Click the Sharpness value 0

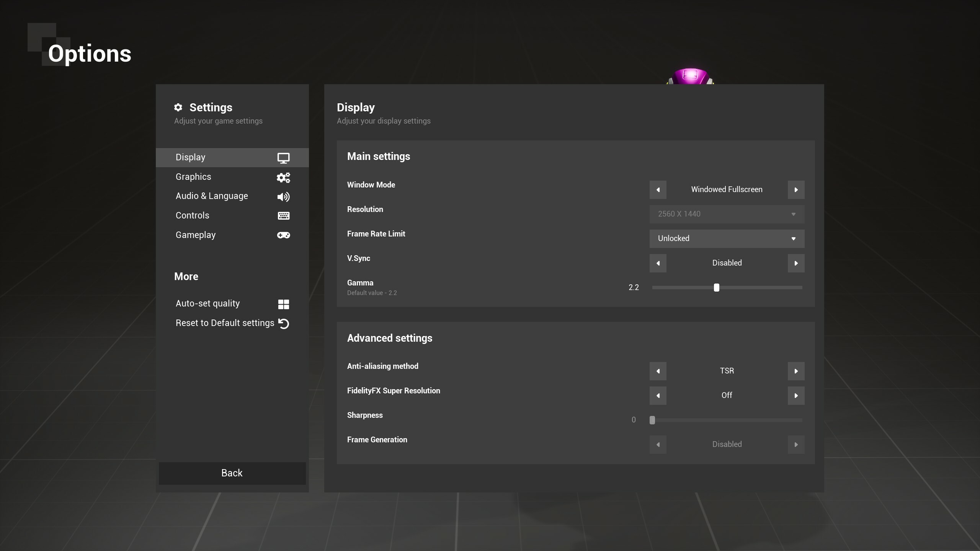pos(634,420)
